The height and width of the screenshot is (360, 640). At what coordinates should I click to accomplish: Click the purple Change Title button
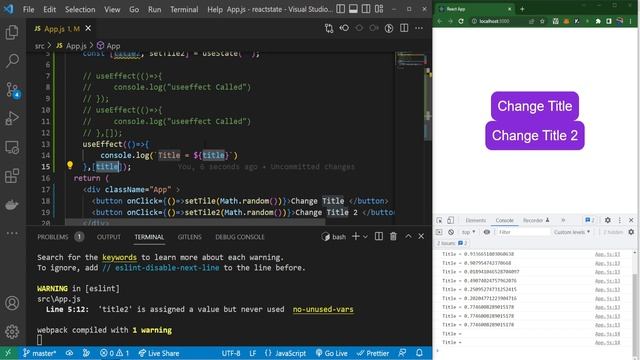tap(535, 106)
